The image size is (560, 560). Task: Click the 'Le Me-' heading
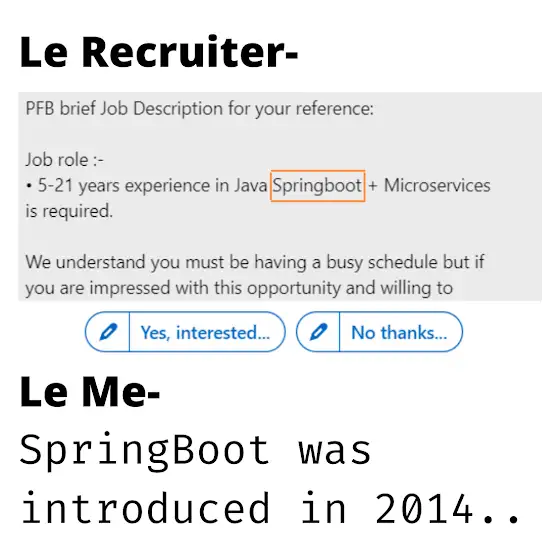tap(90, 391)
